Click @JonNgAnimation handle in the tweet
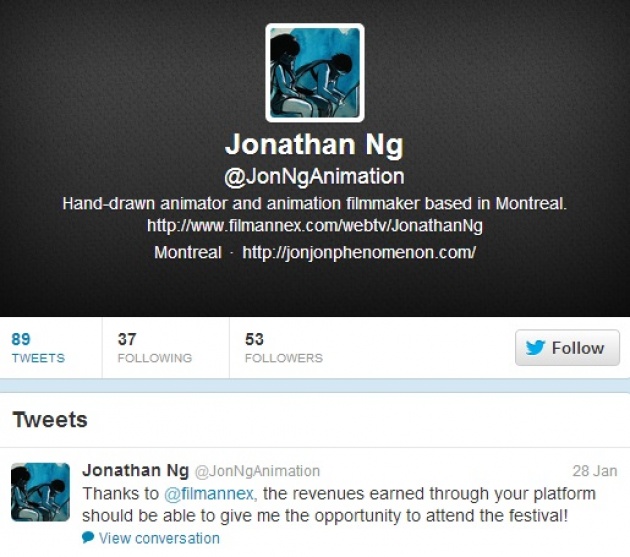The height and width of the screenshot is (557, 630). pos(257,471)
